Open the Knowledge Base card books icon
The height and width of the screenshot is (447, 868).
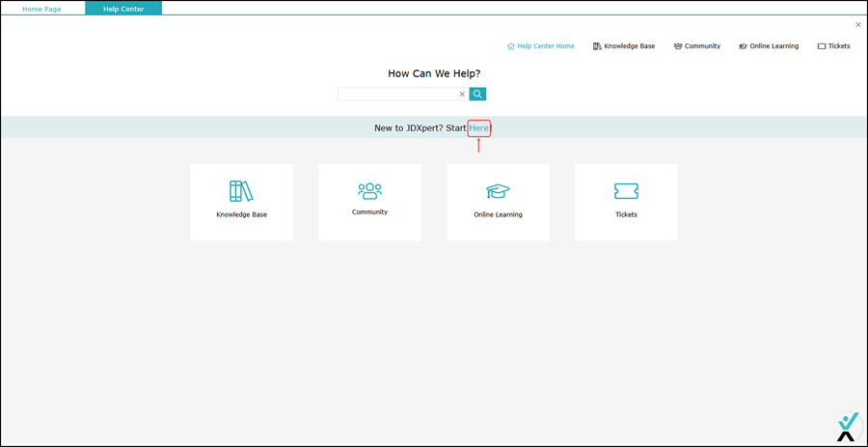point(241,191)
